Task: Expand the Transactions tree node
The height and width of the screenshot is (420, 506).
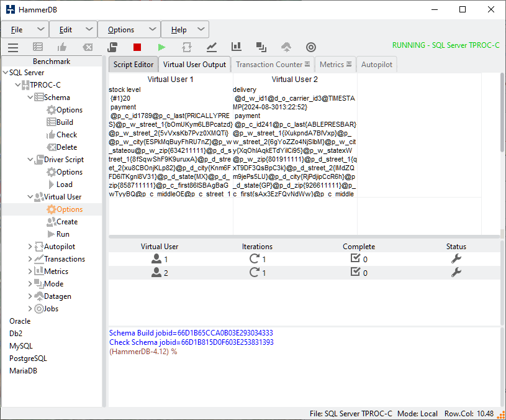Action: [30, 259]
